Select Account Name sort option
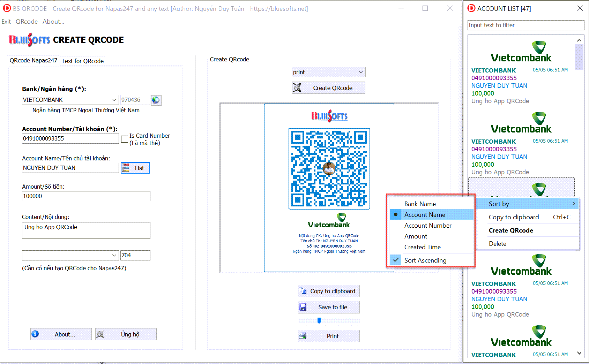Image resolution: width=589 pixels, height=364 pixels. click(432, 215)
